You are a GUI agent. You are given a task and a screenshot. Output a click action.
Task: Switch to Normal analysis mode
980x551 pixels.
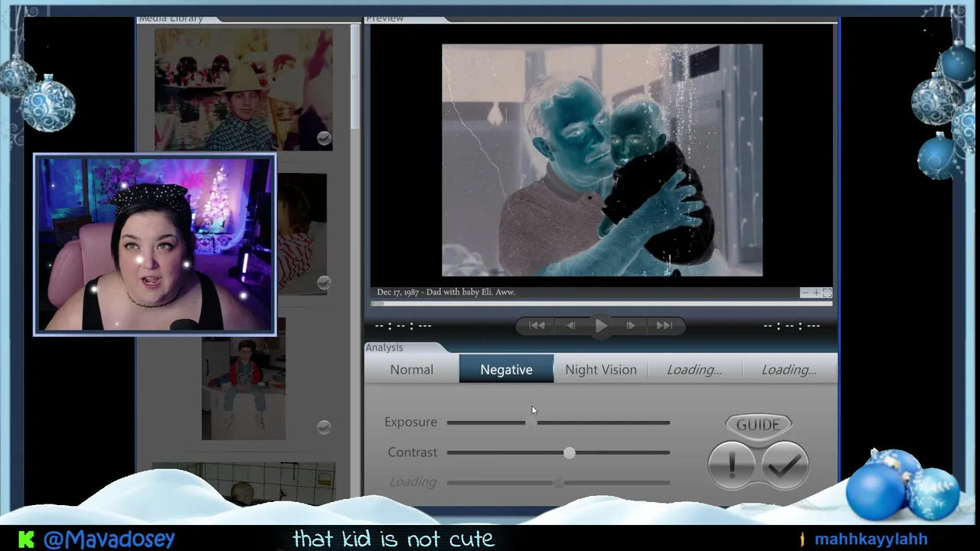(x=411, y=370)
